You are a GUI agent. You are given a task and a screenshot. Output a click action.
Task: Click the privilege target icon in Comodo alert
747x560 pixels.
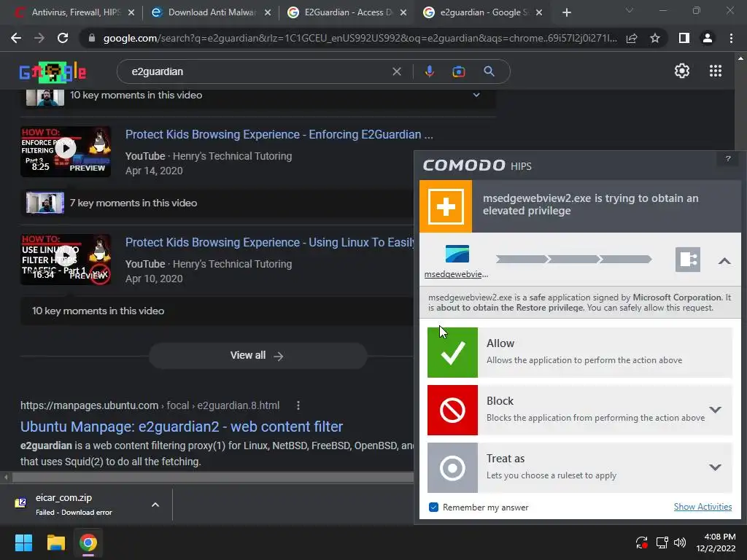click(x=687, y=260)
